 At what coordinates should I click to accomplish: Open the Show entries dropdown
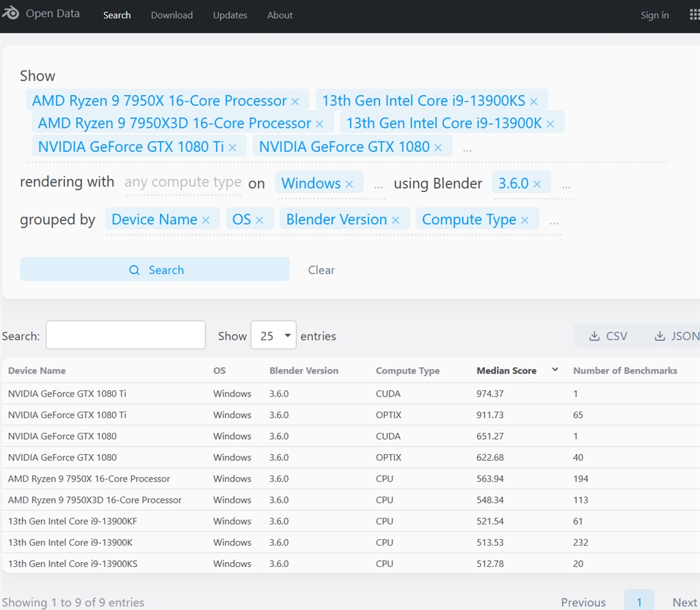click(273, 336)
